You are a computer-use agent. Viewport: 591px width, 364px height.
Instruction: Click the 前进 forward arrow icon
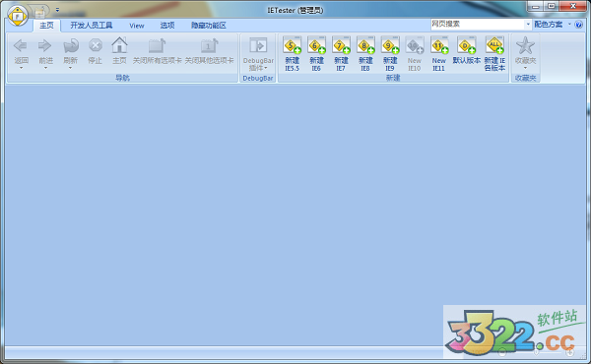pos(45,46)
